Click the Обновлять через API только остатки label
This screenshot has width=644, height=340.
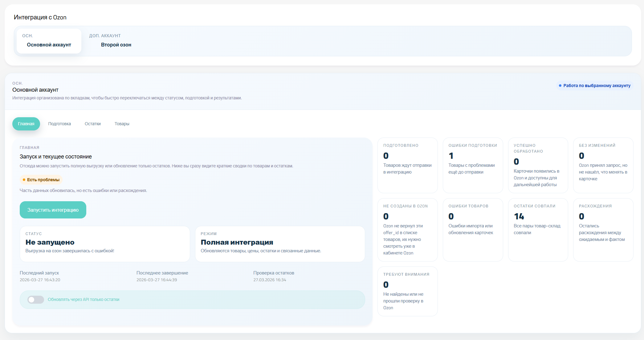[x=84, y=300]
